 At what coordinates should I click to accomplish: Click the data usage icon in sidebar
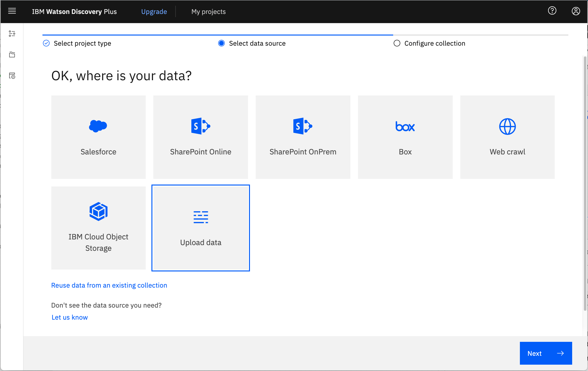[x=12, y=76]
